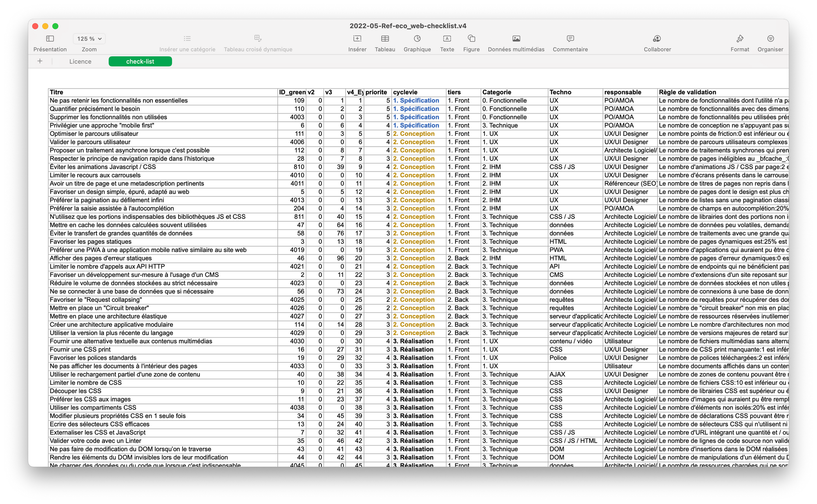The image size is (817, 504).
Task: Select the cyclevie column header cell
Action: pyautogui.click(x=419, y=92)
